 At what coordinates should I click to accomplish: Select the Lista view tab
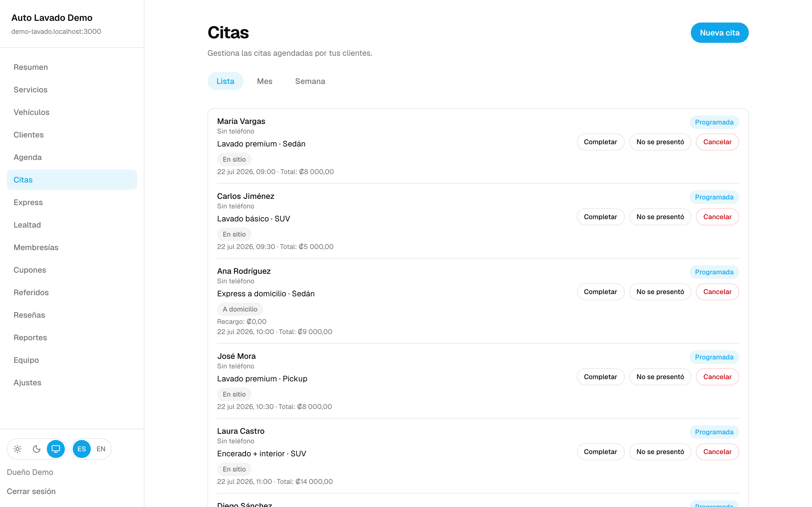(x=225, y=81)
